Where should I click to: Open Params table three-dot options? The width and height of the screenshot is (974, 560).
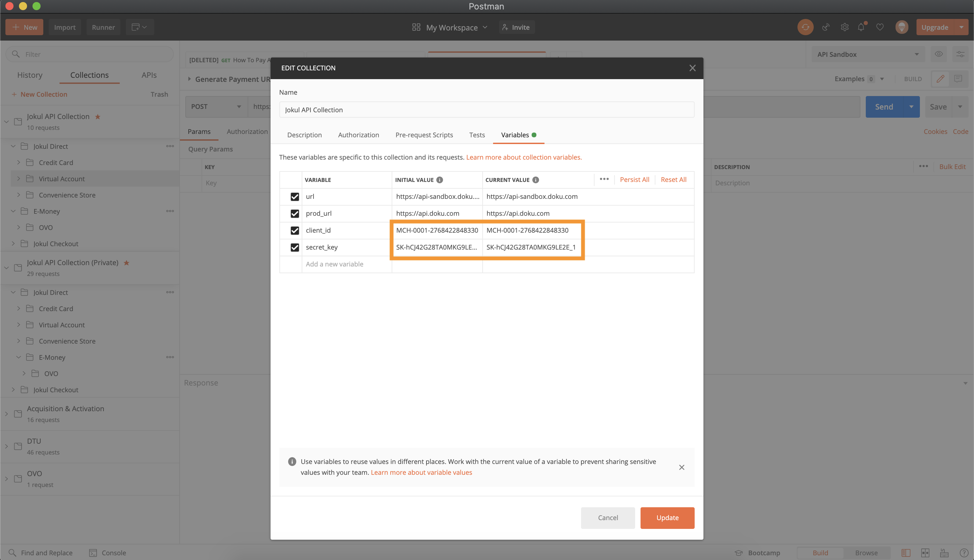923,166
